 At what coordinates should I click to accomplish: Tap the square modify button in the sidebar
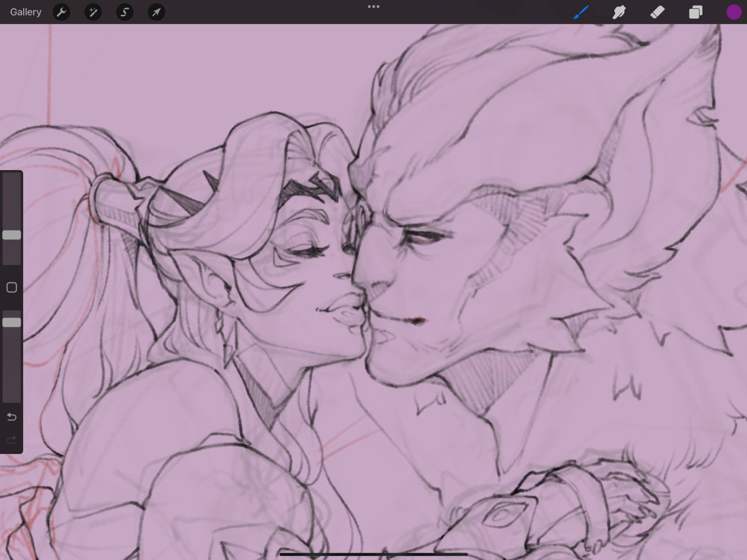(12, 287)
